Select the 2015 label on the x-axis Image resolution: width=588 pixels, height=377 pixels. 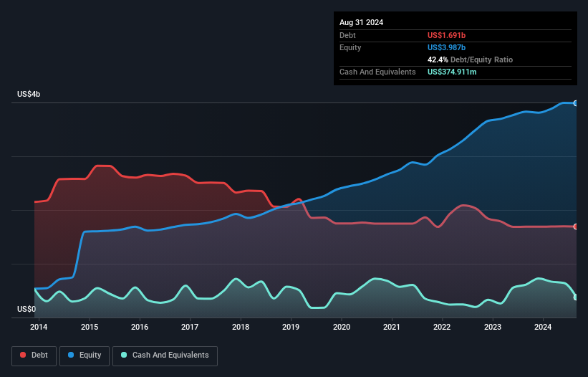[x=90, y=327]
